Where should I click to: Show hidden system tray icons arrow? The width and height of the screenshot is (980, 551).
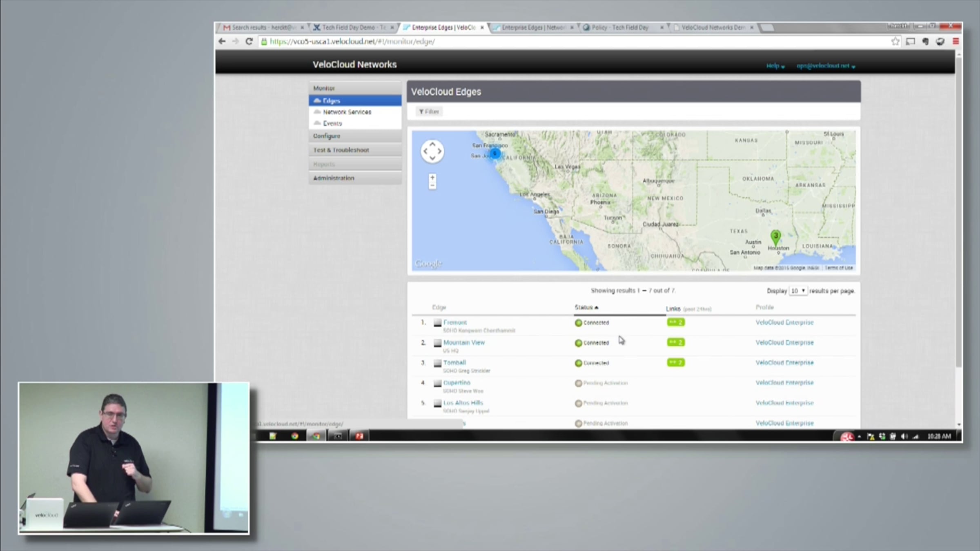(x=860, y=436)
